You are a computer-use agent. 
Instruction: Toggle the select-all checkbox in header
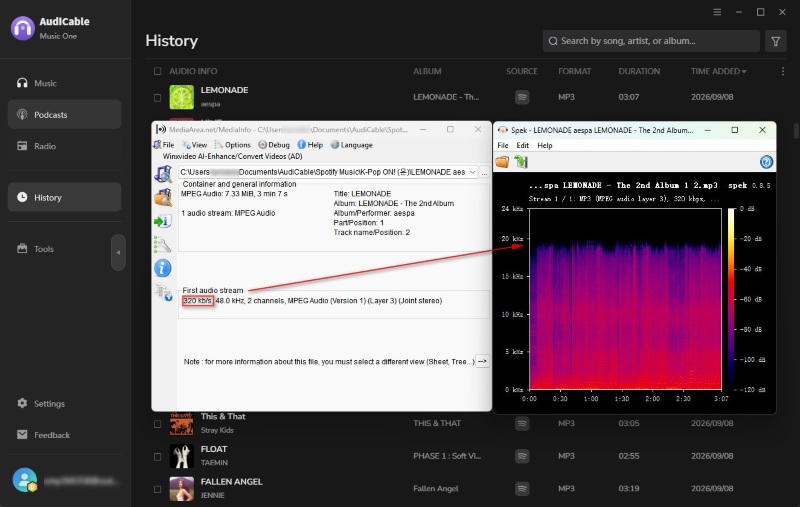[158, 71]
